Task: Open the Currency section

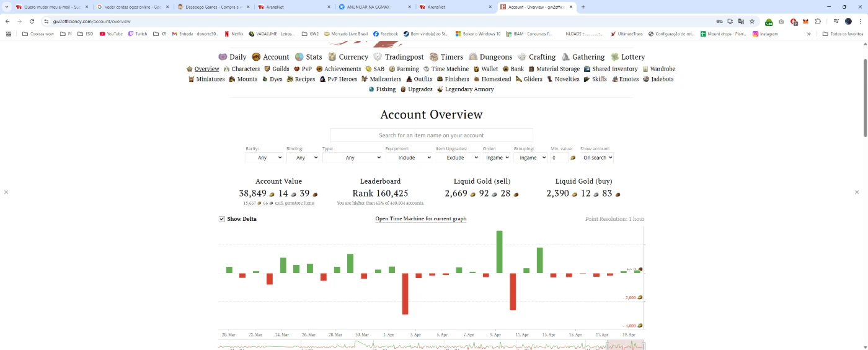Action: coord(348,56)
